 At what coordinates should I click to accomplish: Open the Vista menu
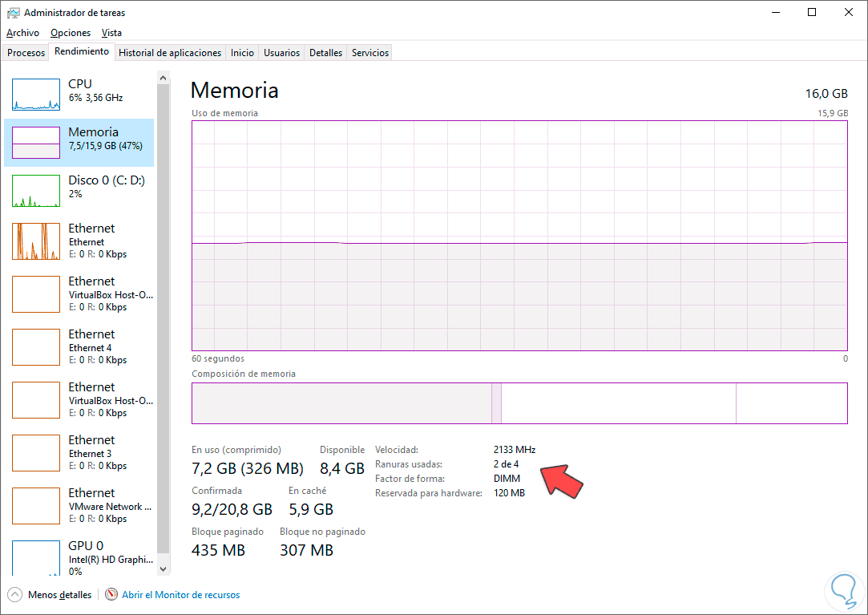tap(112, 33)
